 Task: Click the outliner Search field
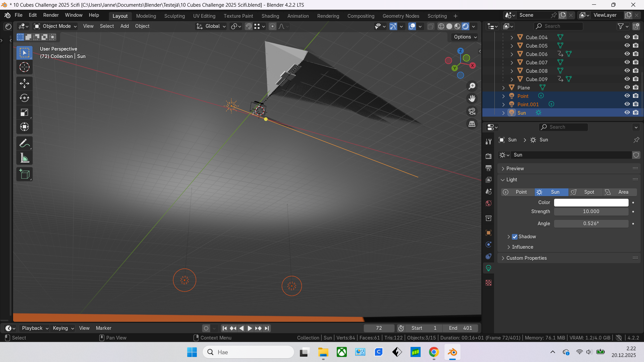[558, 26]
